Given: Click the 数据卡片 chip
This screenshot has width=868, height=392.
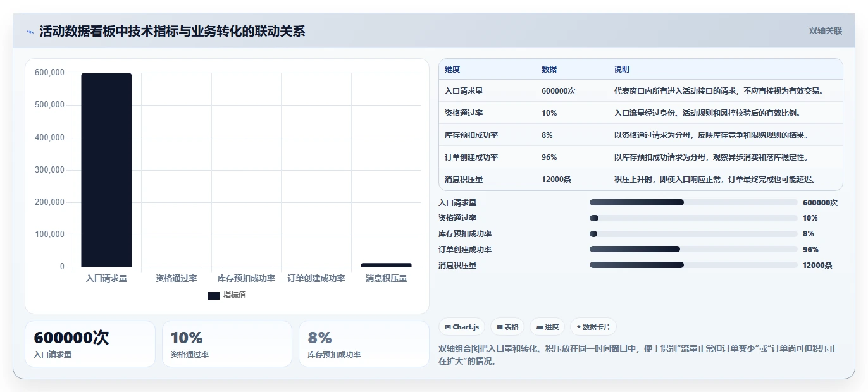Looking at the screenshot, I should (593, 327).
